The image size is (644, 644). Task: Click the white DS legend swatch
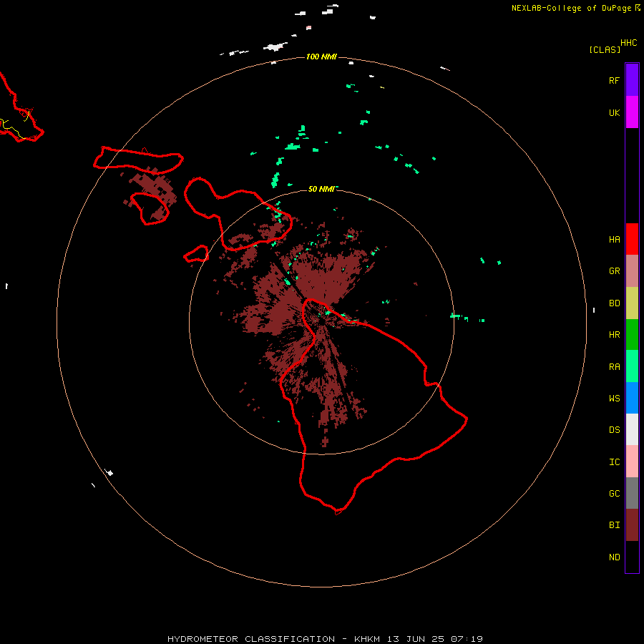[x=632, y=429]
